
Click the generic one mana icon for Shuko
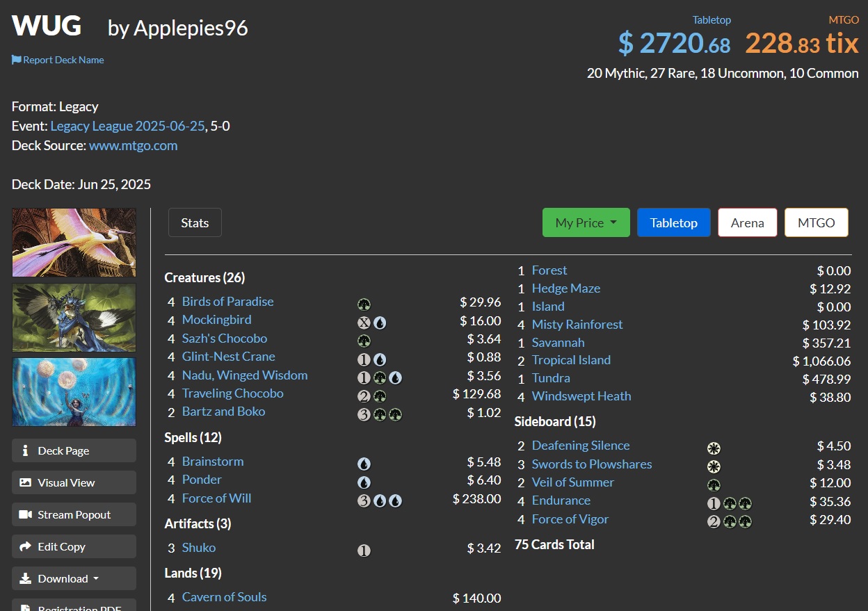tap(364, 551)
